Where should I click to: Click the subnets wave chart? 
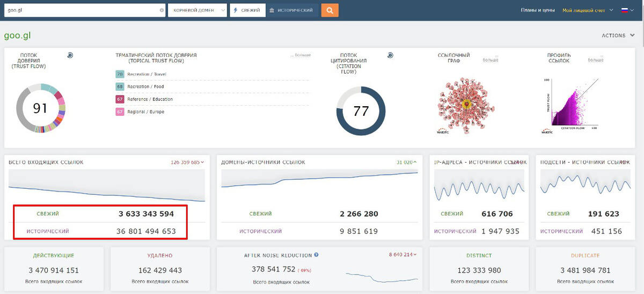coord(586,186)
